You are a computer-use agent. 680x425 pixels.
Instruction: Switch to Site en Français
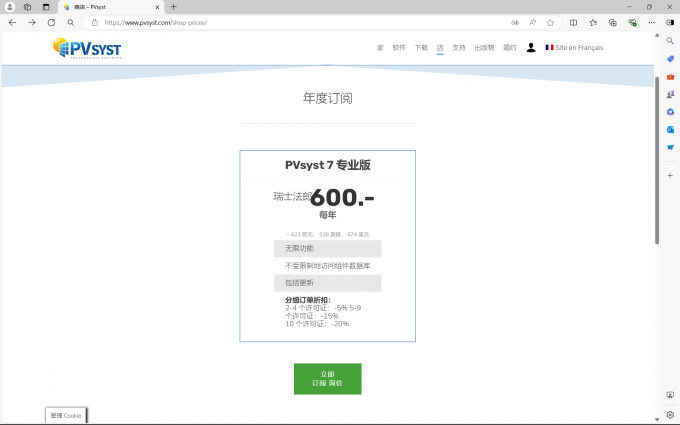(574, 48)
